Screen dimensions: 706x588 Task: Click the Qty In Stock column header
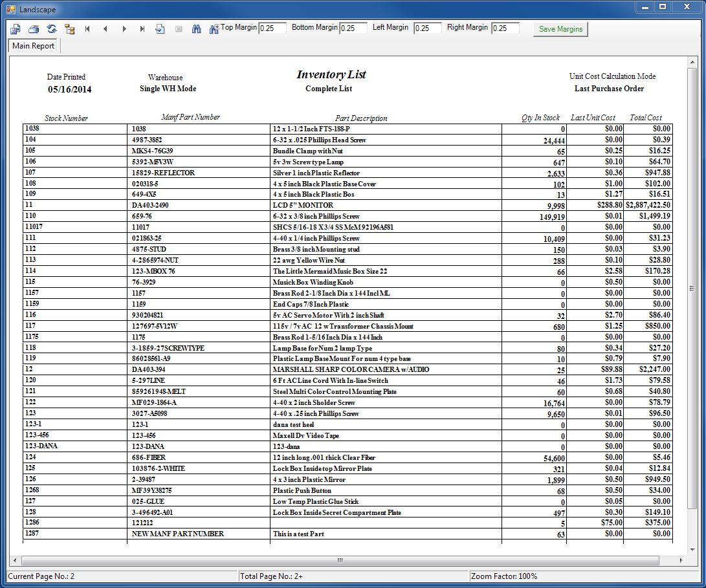540,118
